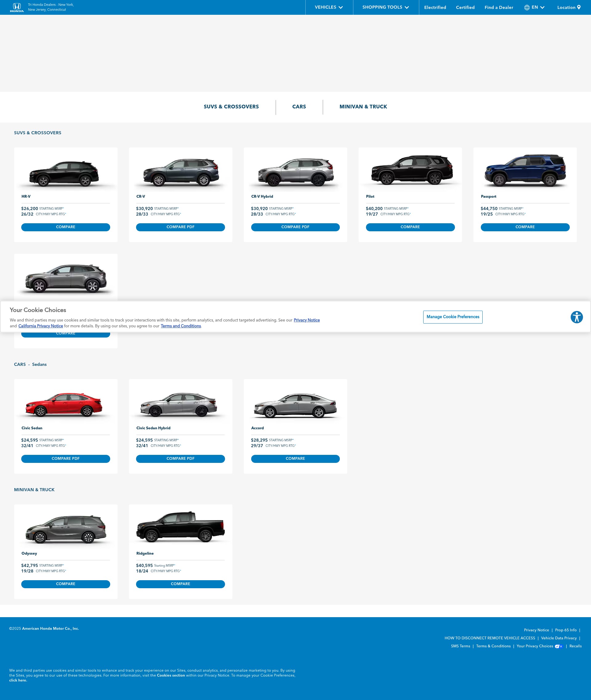Jump to SUVS & CROSSOVERS tab
This screenshot has width=591, height=700.
(231, 107)
